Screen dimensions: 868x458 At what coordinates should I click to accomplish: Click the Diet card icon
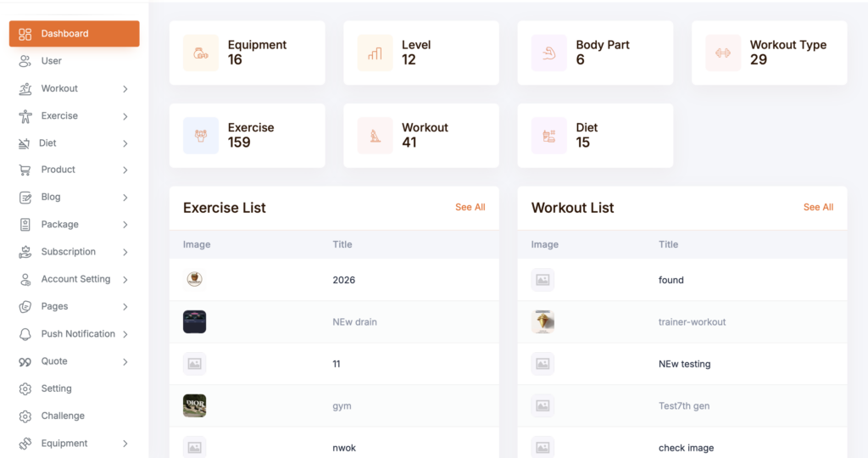tap(549, 136)
